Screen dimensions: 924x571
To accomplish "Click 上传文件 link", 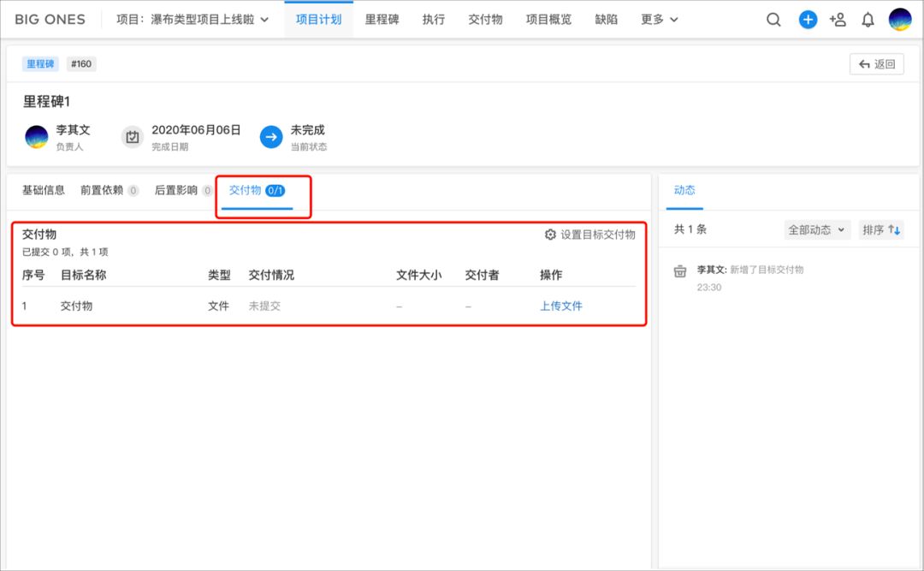I will pos(561,306).
